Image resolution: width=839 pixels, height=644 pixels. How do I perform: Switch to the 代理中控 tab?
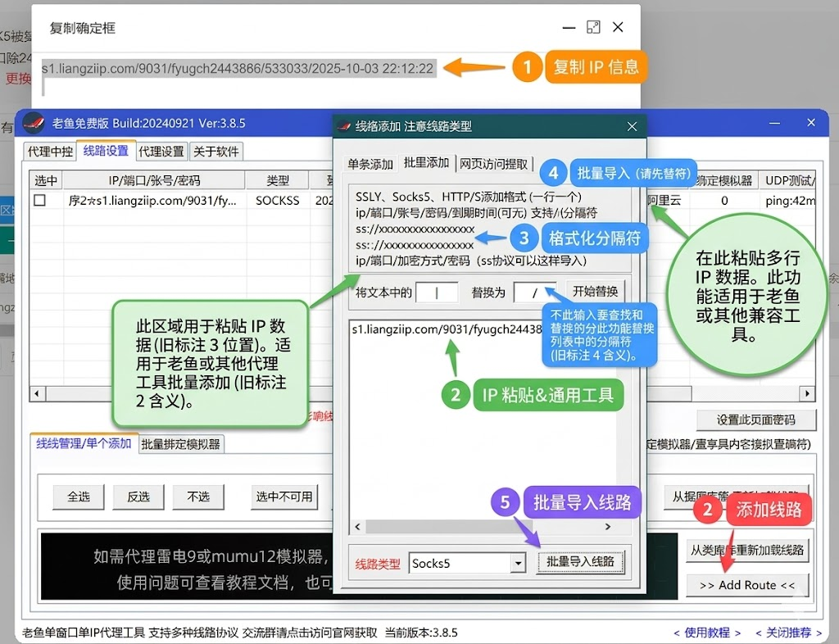coord(50,152)
